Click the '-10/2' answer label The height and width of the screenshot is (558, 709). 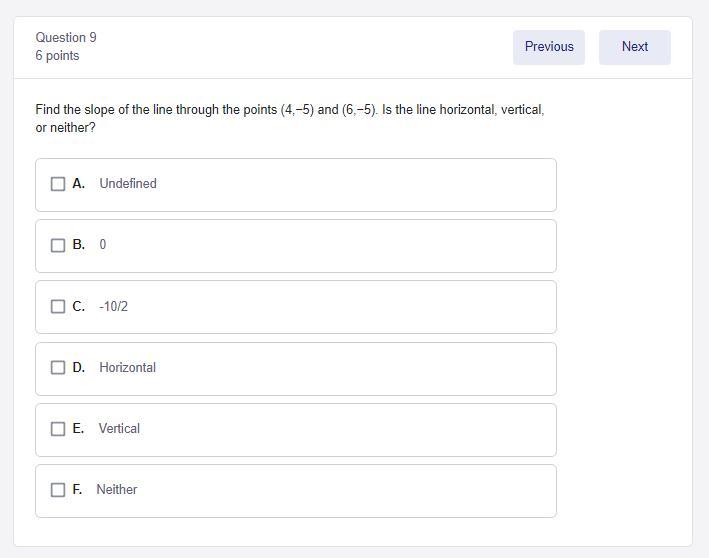(x=114, y=307)
